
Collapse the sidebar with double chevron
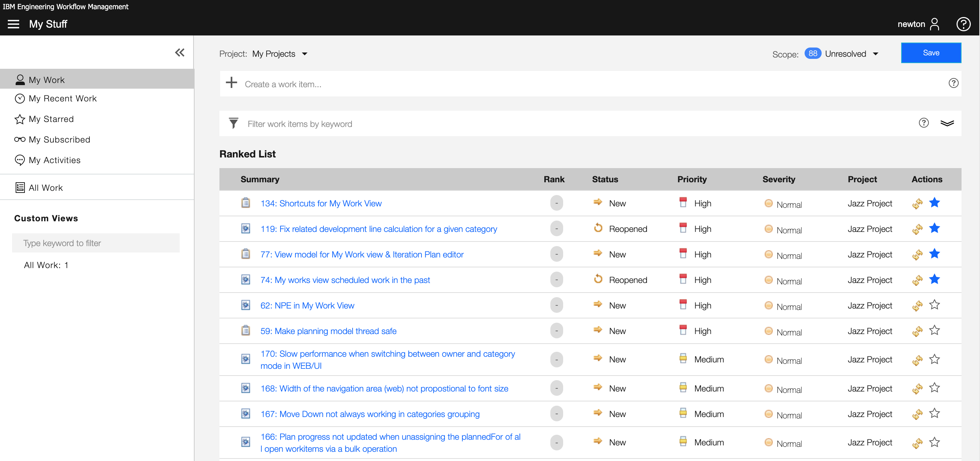[x=180, y=52]
